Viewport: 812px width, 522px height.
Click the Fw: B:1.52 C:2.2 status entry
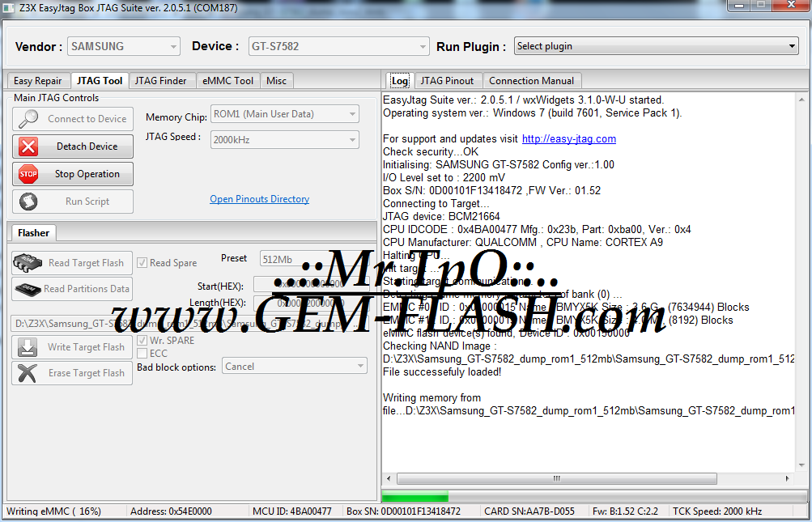(x=626, y=511)
